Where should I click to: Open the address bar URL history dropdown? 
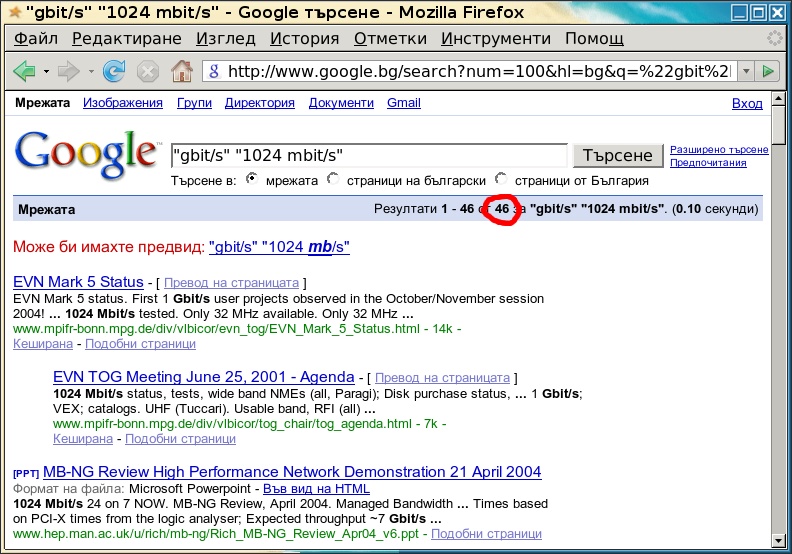click(x=747, y=71)
